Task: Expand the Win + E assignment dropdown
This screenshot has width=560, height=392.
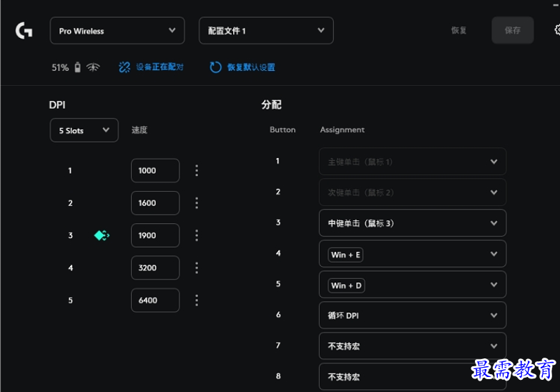Action: pos(413,254)
